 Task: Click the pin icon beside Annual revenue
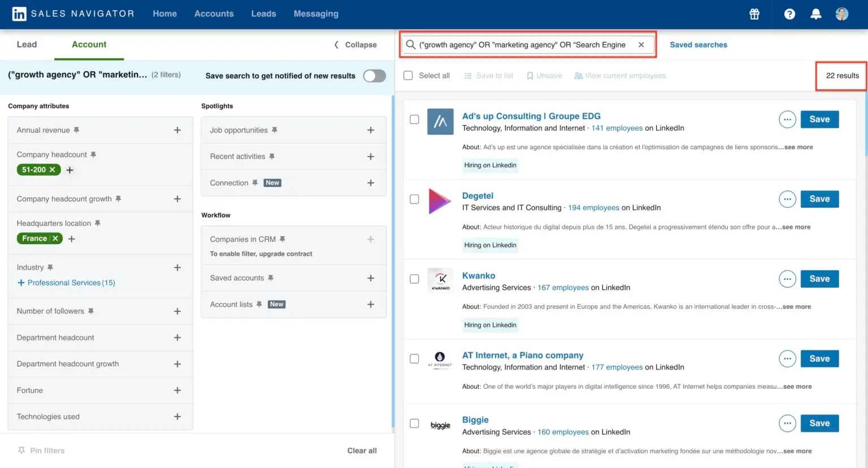point(76,130)
